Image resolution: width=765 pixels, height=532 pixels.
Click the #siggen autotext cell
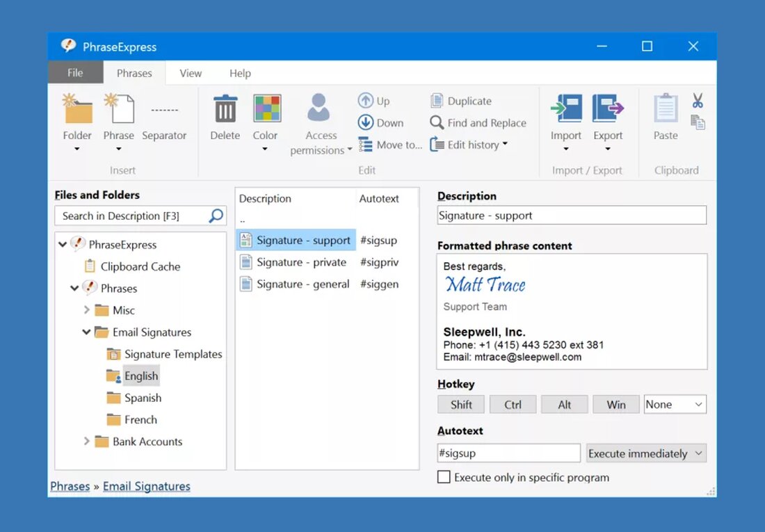point(379,284)
